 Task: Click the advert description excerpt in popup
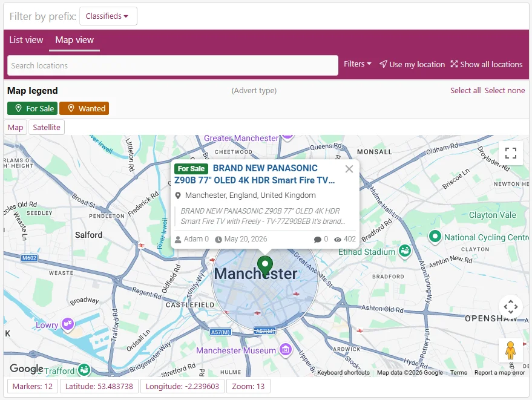[263, 216]
